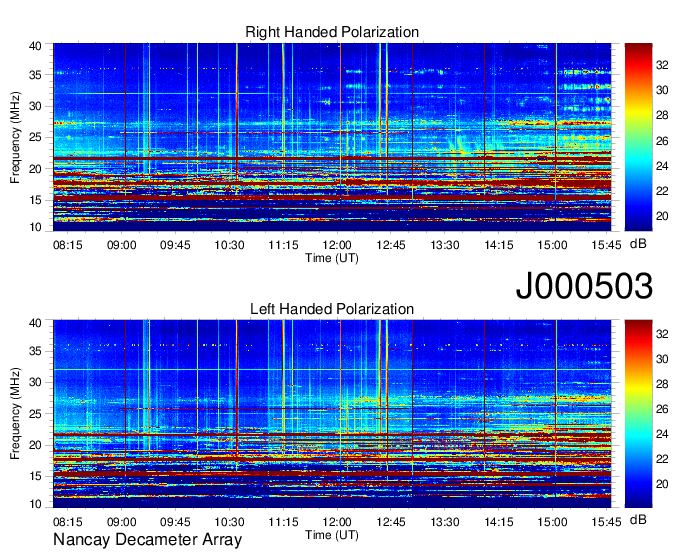Click the 10:30 time tick under Right Handed plot
The image size is (680, 552).
tap(229, 245)
